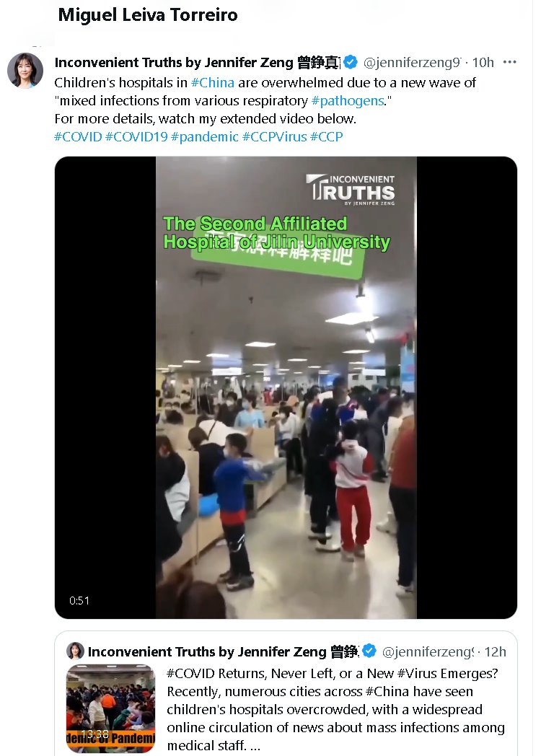Open Jennifer Zeng's profile avatar
This screenshot has height=756, width=541.
25,71
